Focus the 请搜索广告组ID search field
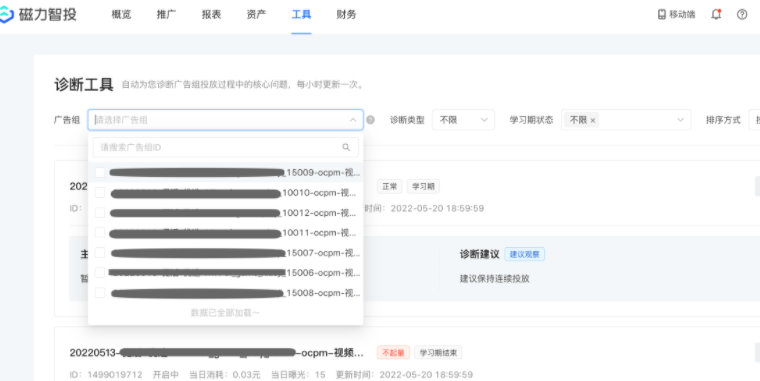Screen dimensions: 760x381 pos(226,147)
